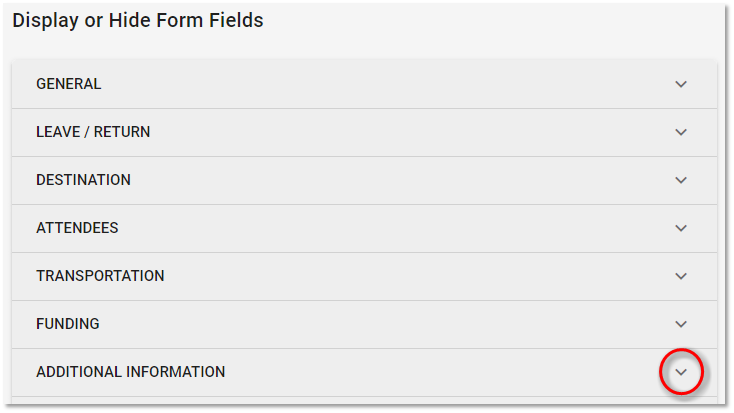Click the middle of the GENERAL accordion row
This screenshot has height=413, width=734.
coord(364,84)
